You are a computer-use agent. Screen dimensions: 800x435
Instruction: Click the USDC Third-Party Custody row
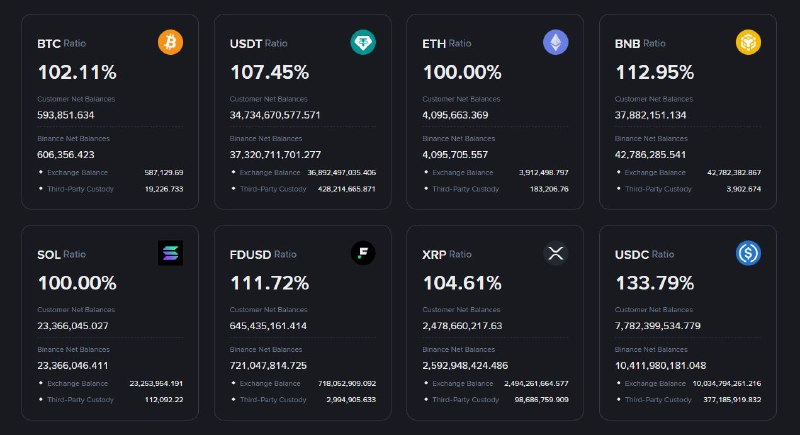pyautogui.click(x=692, y=398)
